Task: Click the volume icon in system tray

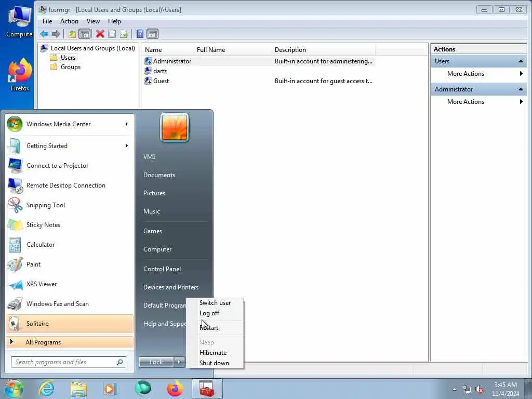Action: pyautogui.click(x=480, y=390)
